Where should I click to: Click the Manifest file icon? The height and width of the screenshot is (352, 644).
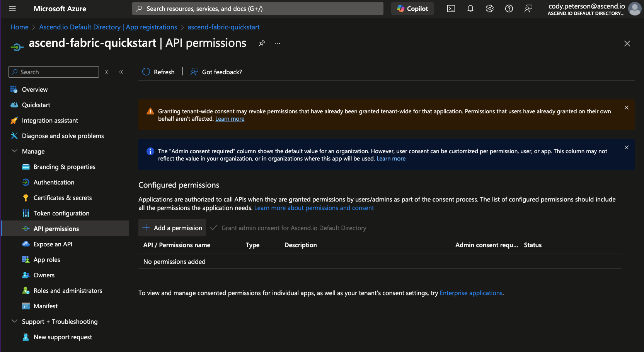tap(26, 306)
